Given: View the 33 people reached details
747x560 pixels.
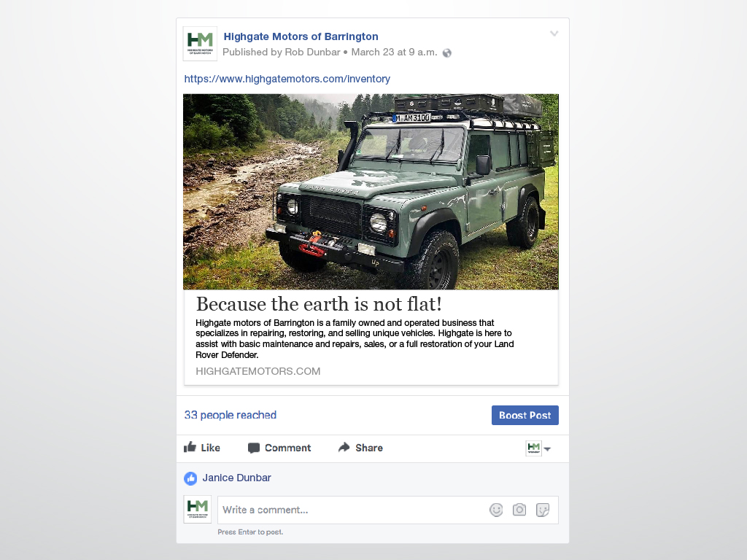Looking at the screenshot, I should pyautogui.click(x=230, y=415).
